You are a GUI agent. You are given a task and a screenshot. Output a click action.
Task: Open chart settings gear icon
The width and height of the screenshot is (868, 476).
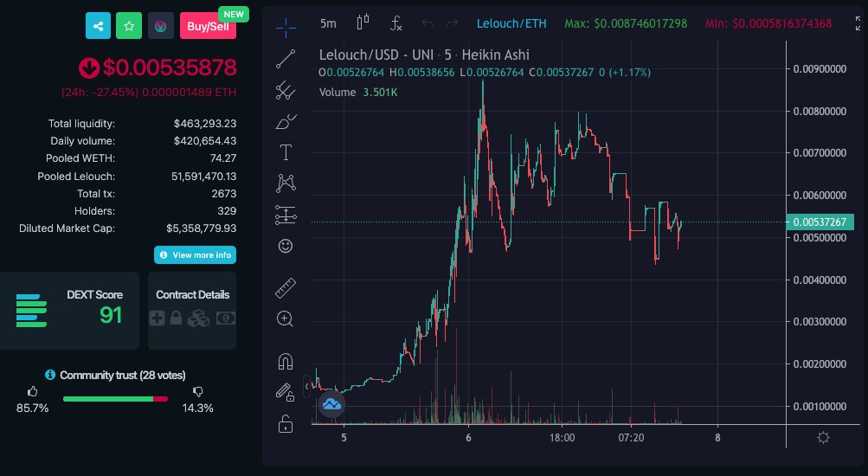[823, 438]
